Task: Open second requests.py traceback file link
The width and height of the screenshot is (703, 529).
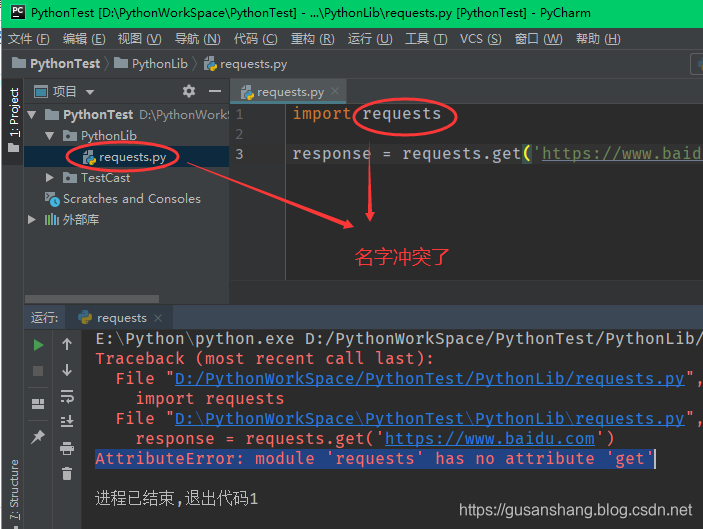Action: (430, 419)
